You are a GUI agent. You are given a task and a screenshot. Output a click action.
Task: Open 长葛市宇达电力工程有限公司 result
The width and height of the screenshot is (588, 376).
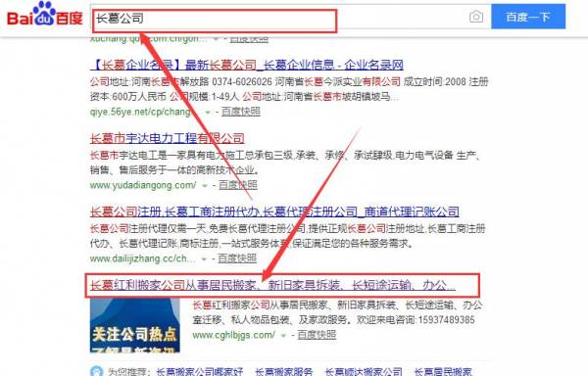[168, 139]
